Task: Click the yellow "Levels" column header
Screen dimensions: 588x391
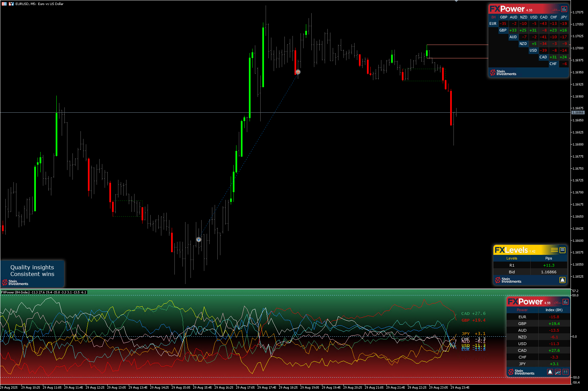Action: [512, 258]
